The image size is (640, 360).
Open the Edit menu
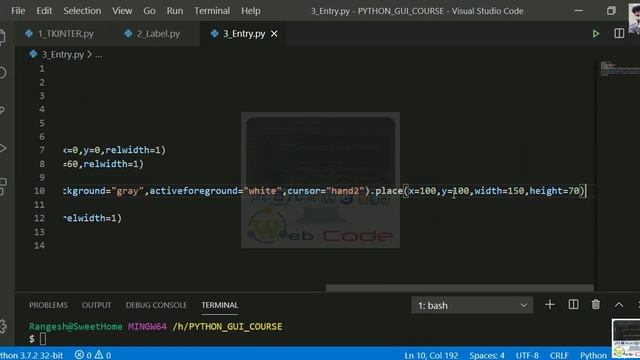(44, 11)
